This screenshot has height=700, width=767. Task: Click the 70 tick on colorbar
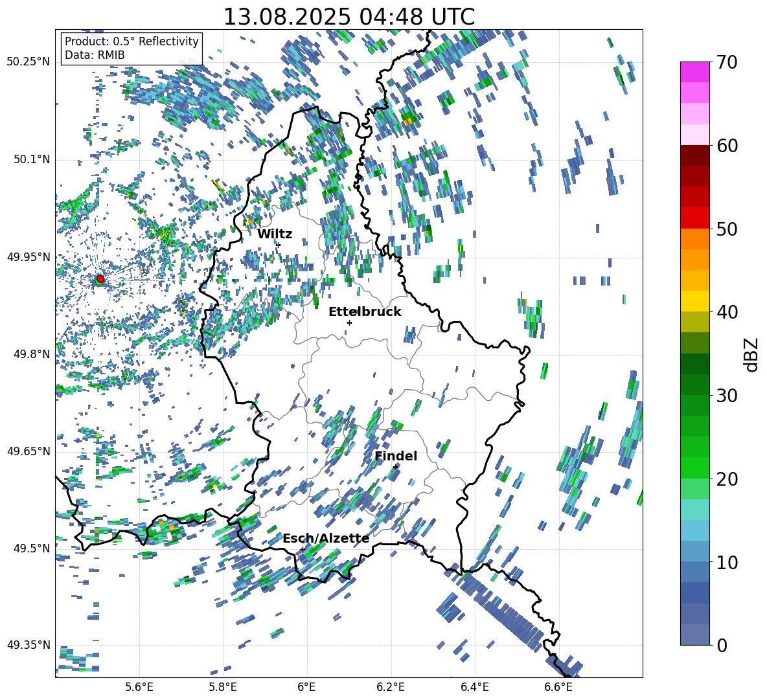tap(727, 62)
